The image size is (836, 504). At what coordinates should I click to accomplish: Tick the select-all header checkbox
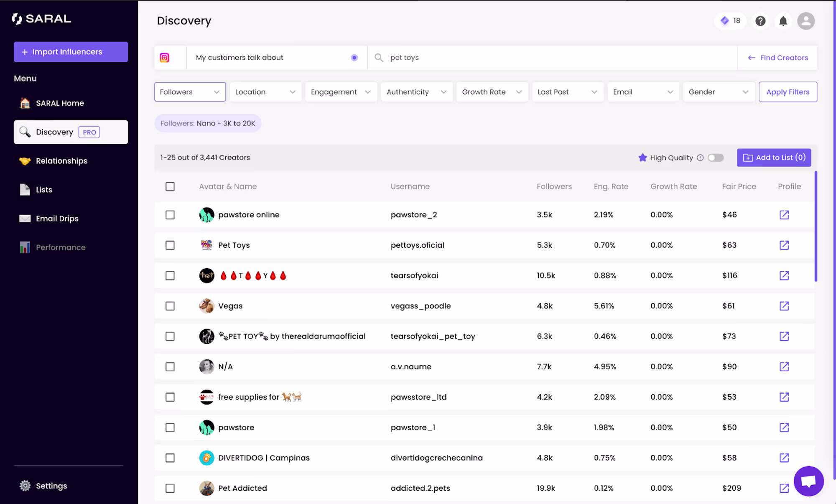[x=170, y=187]
